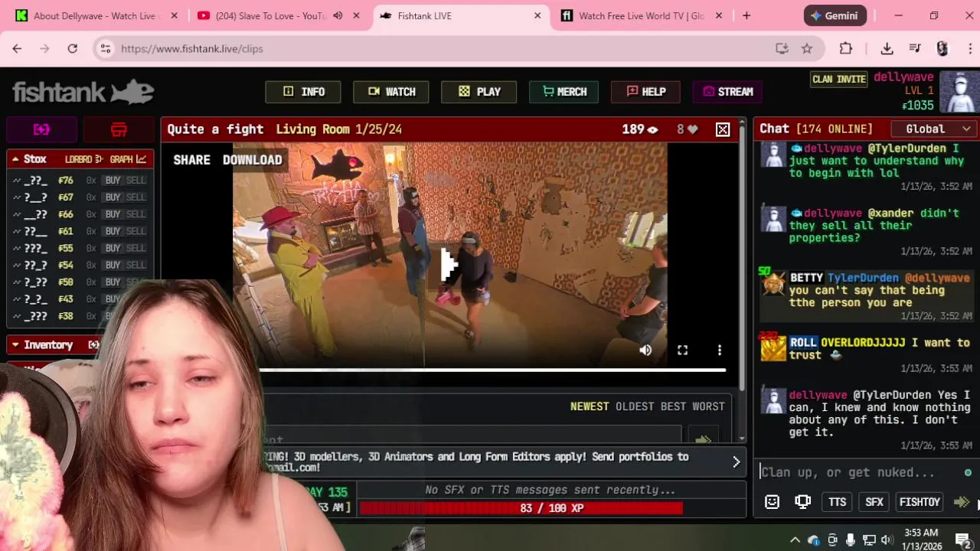Sort comments by WORST
Image resolution: width=980 pixels, height=551 pixels.
708,406
